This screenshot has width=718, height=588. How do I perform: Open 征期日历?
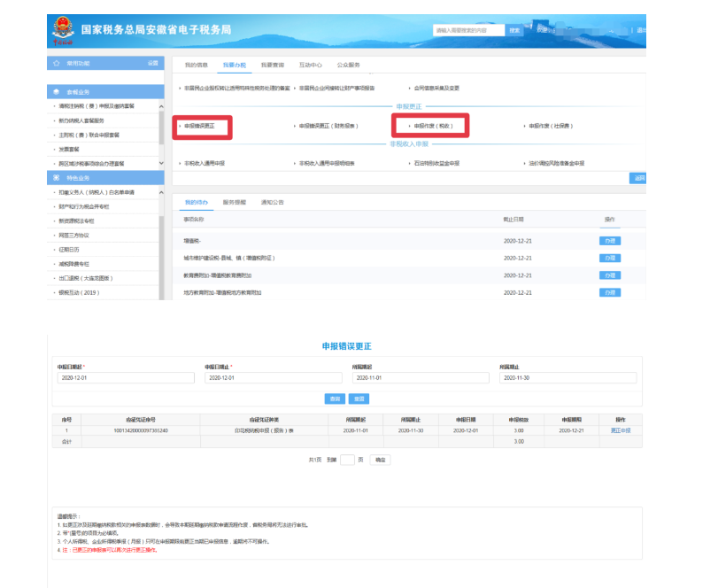[69, 250]
